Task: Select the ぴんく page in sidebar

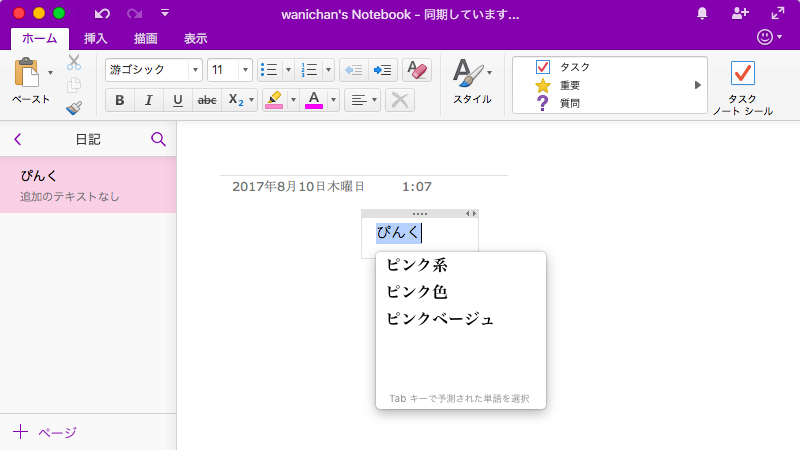Action: pos(88,185)
